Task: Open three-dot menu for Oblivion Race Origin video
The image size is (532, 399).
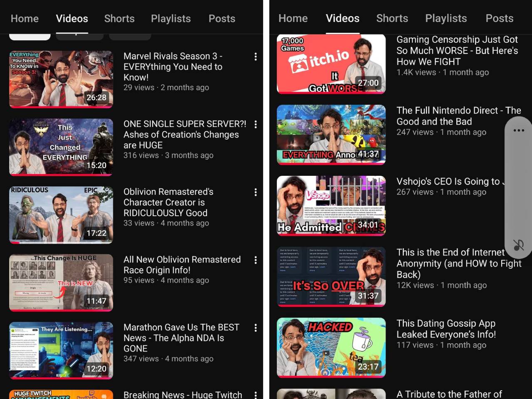Action: coord(255,260)
